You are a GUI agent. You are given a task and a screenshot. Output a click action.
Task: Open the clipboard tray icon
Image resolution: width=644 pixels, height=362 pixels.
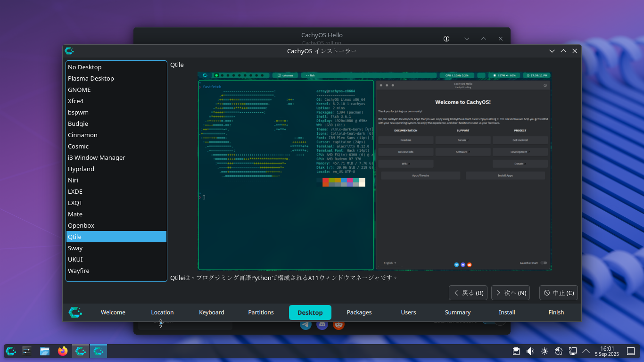(x=516, y=351)
